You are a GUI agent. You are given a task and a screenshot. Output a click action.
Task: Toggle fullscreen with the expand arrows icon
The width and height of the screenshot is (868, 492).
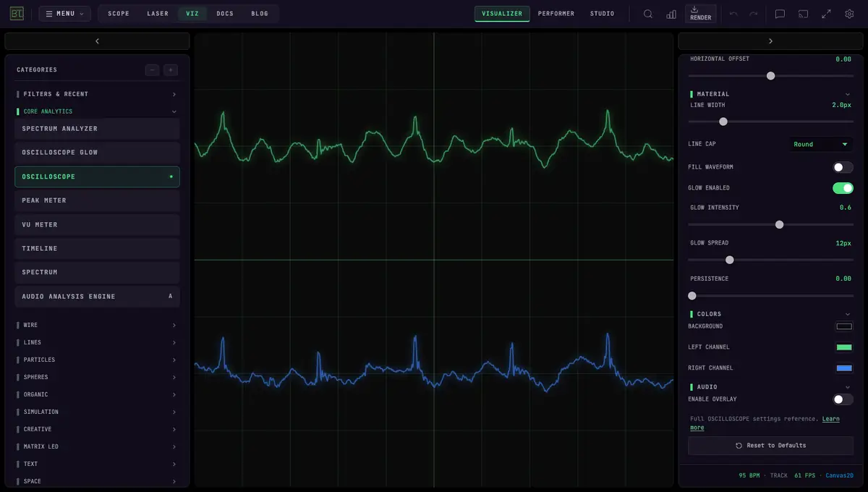(826, 14)
